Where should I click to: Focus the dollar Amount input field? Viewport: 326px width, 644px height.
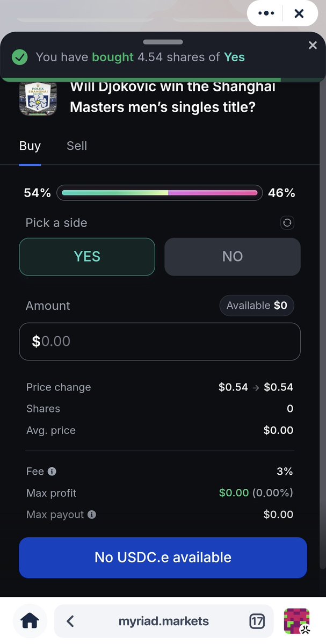(160, 342)
